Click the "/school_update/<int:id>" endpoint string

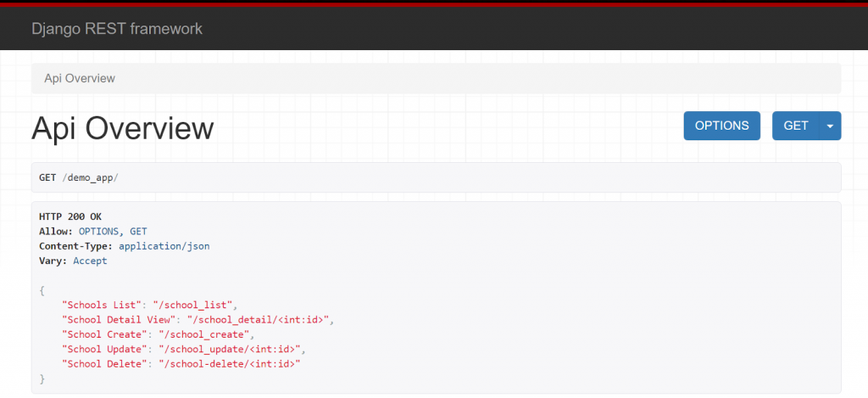tap(230, 350)
